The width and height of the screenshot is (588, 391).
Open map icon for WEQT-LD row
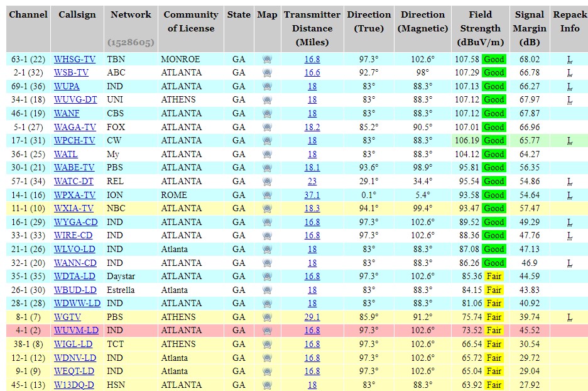[x=267, y=372]
